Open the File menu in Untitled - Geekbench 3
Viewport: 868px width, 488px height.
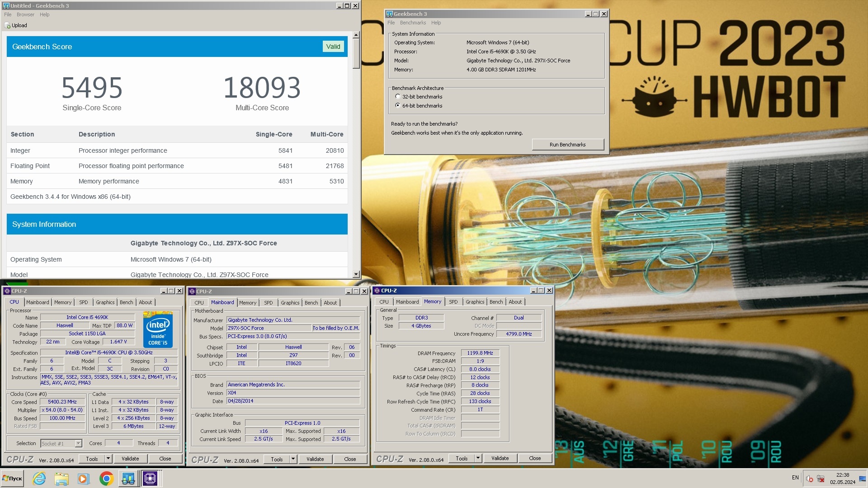8,14
